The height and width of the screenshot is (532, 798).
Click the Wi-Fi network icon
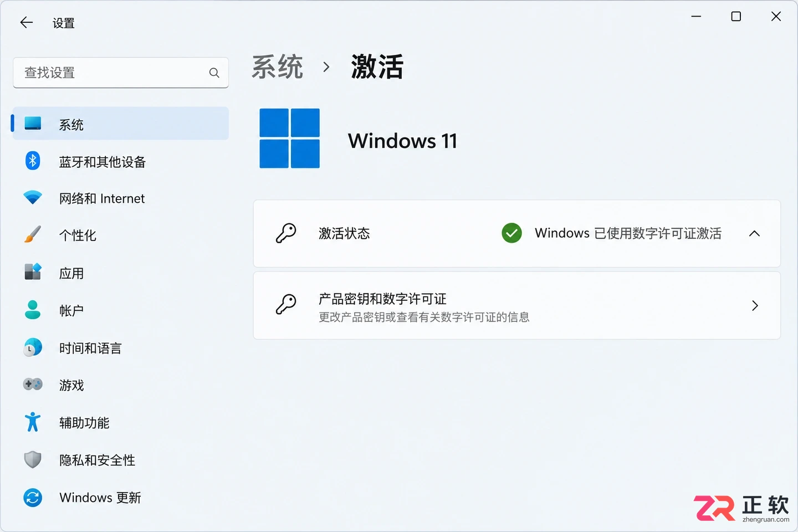[x=33, y=197]
